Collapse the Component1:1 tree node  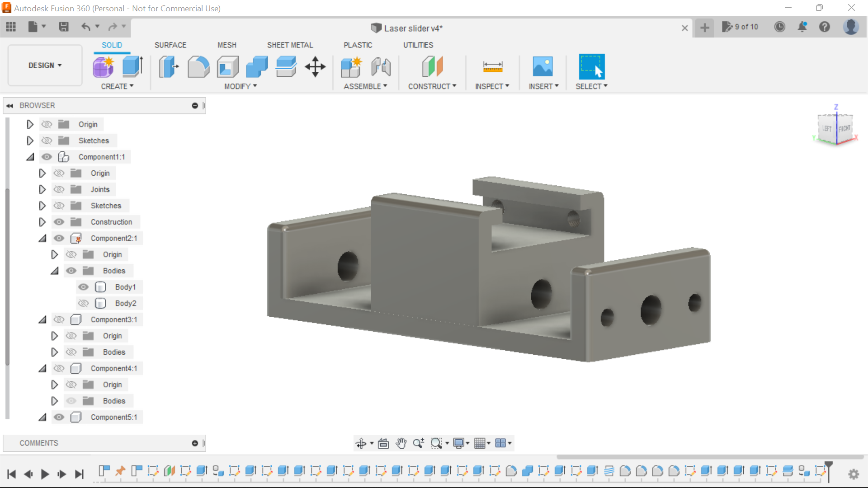click(30, 157)
